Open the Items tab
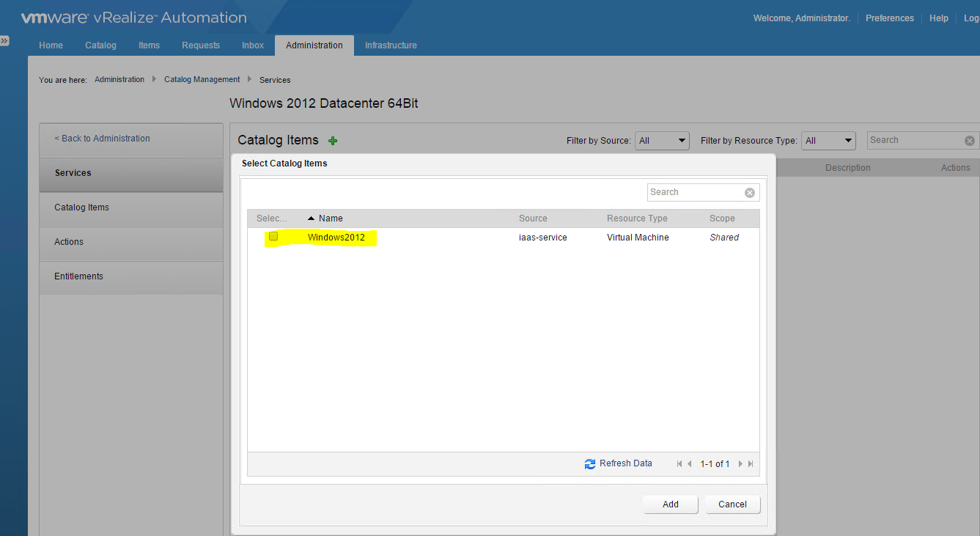 coord(149,45)
